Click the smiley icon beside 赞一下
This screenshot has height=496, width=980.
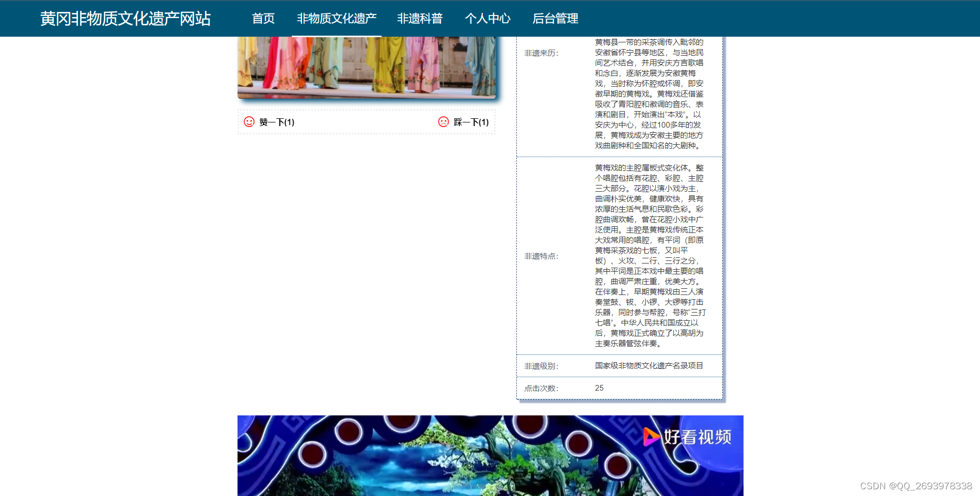[249, 122]
